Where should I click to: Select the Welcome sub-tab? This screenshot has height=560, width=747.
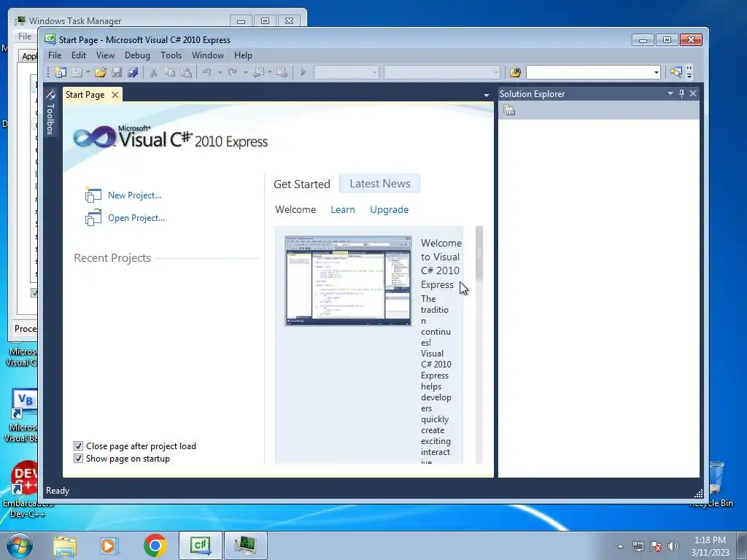pyautogui.click(x=295, y=209)
